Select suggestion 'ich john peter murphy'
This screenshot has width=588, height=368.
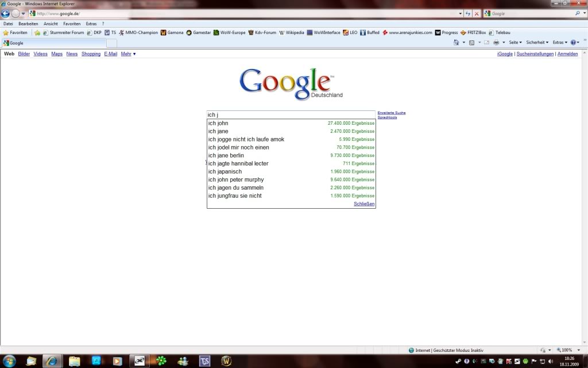[x=291, y=179]
